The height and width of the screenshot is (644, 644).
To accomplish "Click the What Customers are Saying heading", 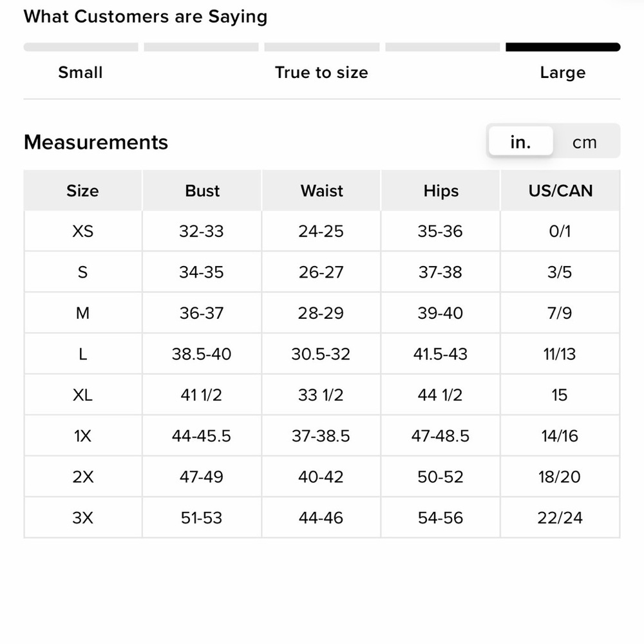I will pos(146,17).
